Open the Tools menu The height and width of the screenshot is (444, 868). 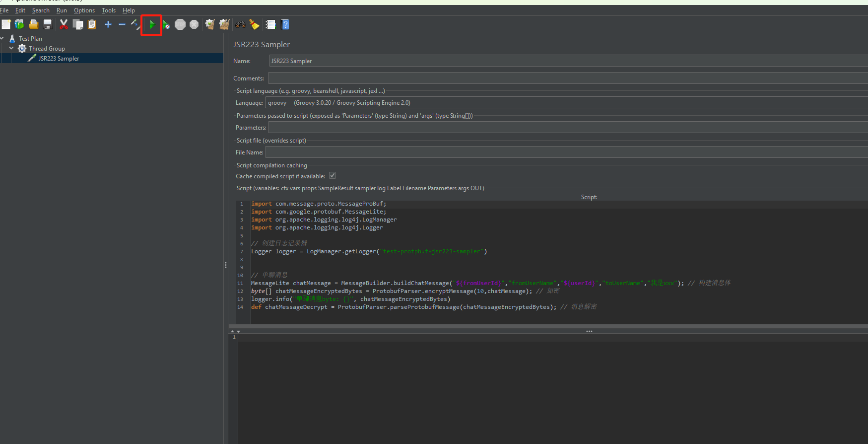coord(109,10)
